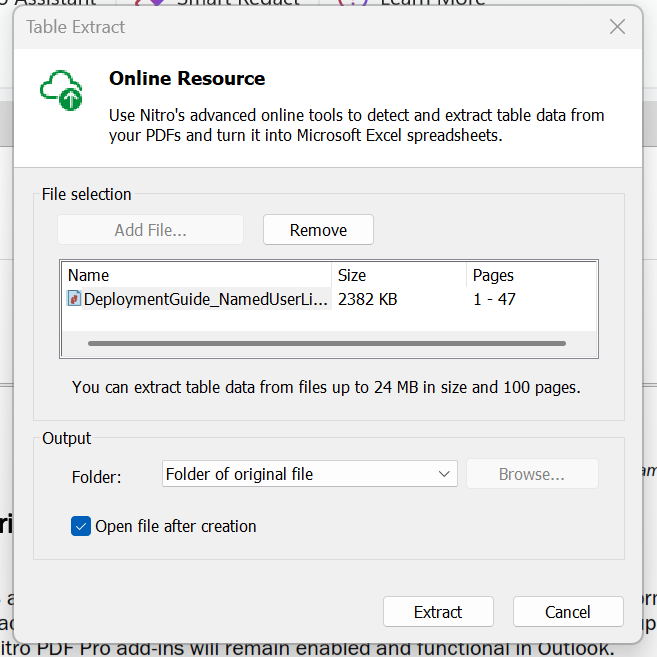The height and width of the screenshot is (657, 657).
Task: Click the 2382 KB size cell
Action: tap(367, 299)
